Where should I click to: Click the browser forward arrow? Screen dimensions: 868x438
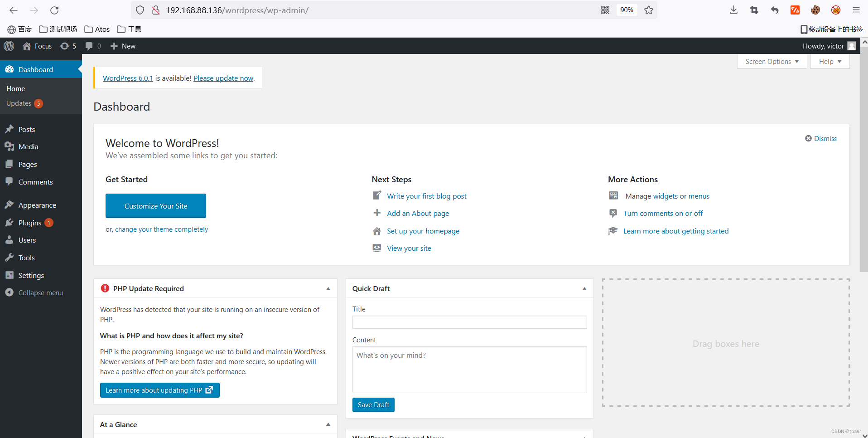tap(34, 10)
